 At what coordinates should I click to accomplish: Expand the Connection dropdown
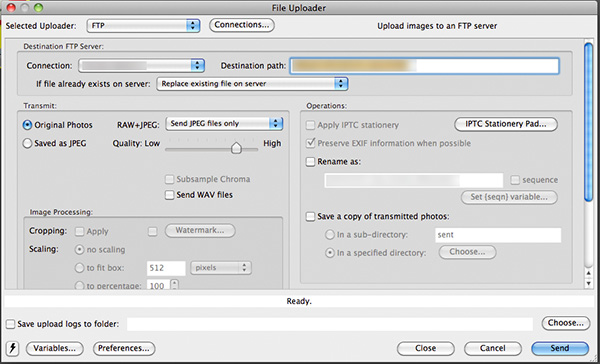pyautogui.click(x=142, y=65)
